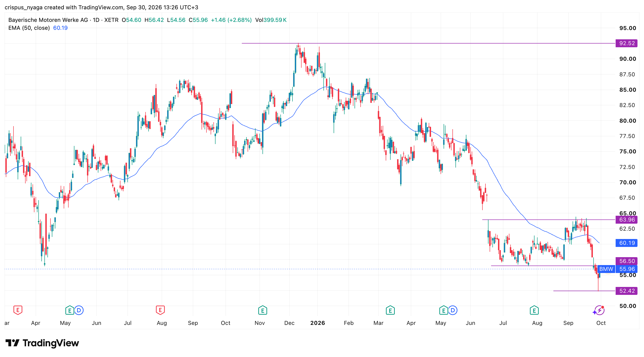The width and height of the screenshot is (644, 357).
Task: Click the blue 60.19 EMA price label
Action: pyautogui.click(x=627, y=243)
